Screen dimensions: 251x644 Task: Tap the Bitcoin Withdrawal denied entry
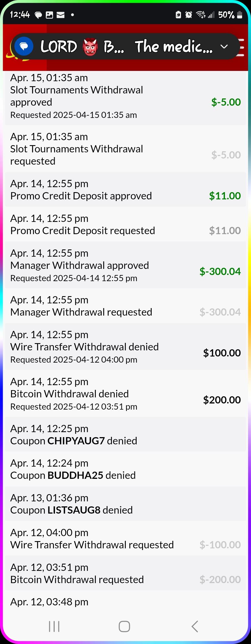(125, 394)
